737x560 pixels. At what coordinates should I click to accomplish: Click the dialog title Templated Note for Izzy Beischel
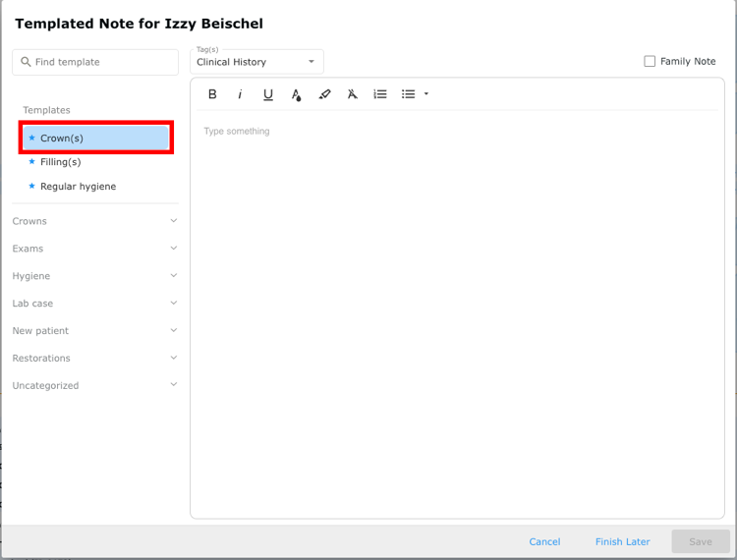[x=139, y=24]
